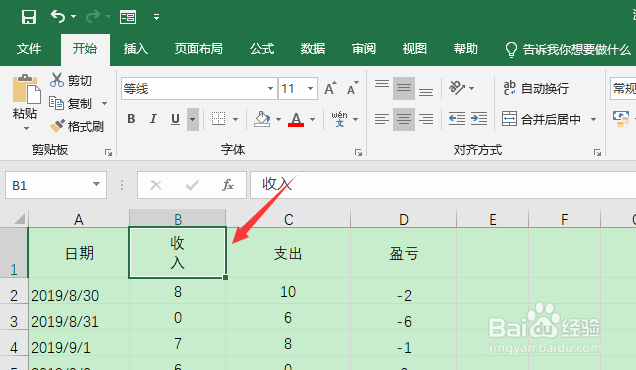Cancel entry with the X icon
The image size is (636, 370).
point(156,185)
